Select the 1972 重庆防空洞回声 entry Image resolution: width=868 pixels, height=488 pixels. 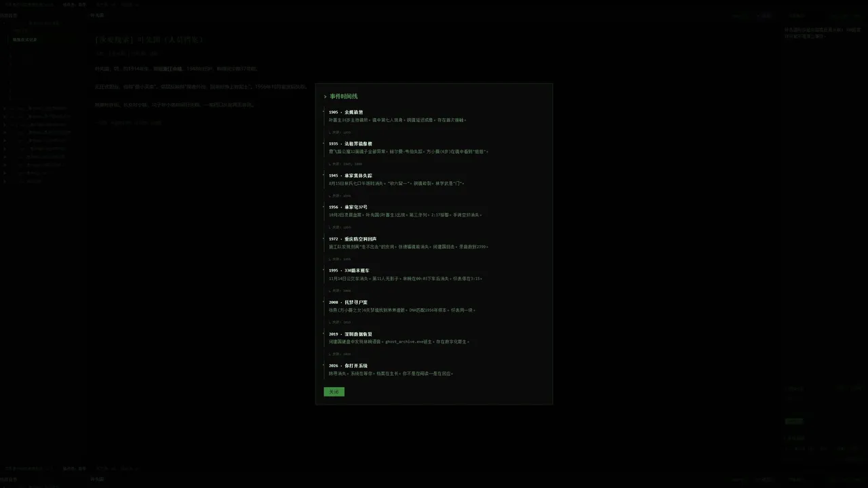[353, 239]
